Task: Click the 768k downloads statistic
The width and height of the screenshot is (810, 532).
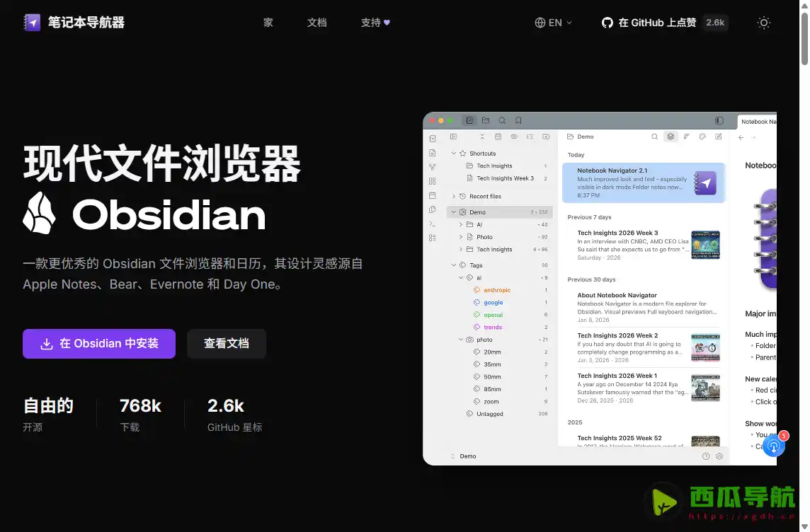Action: (x=140, y=414)
